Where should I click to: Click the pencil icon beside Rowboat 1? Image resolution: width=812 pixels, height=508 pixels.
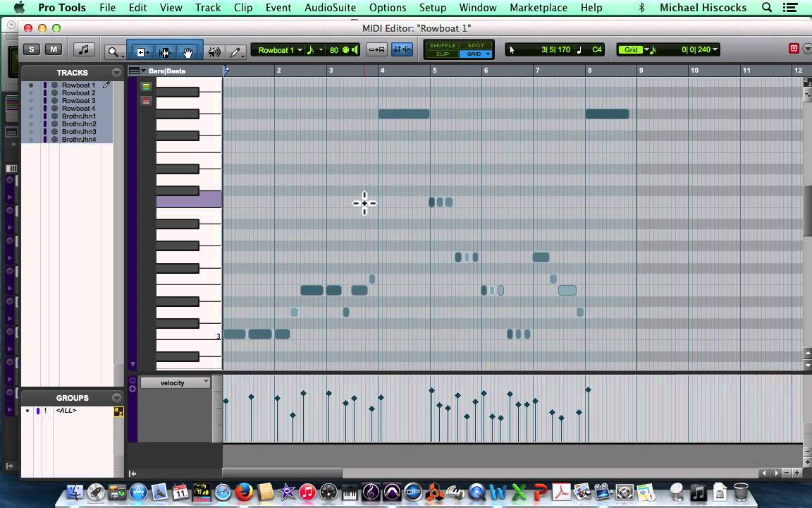click(106, 85)
